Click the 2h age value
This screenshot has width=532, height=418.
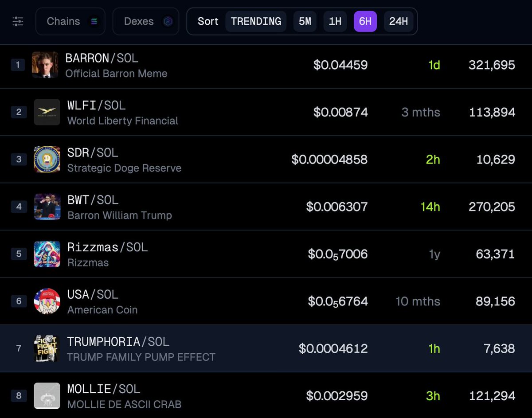click(433, 160)
